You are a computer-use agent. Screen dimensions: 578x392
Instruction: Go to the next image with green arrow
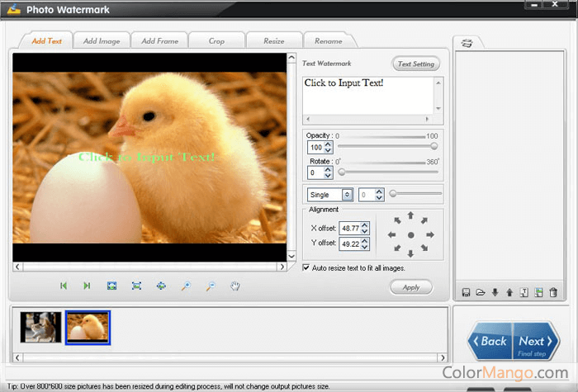pyautogui.click(x=87, y=286)
